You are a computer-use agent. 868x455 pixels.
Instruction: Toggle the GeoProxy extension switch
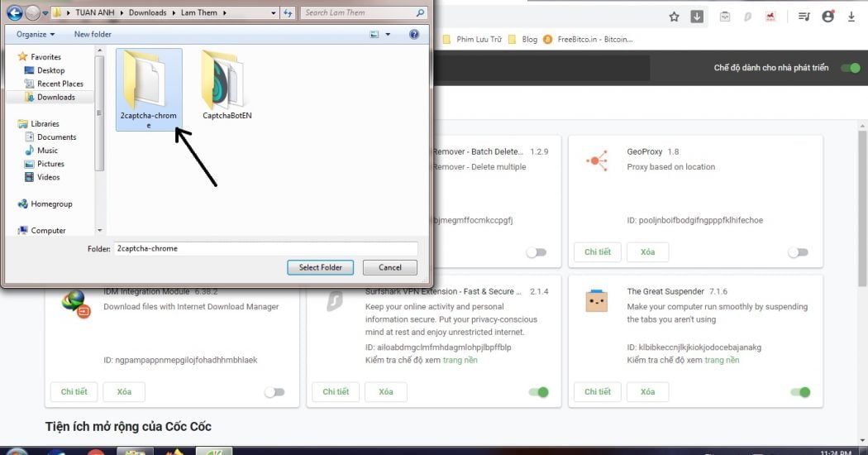click(799, 252)
